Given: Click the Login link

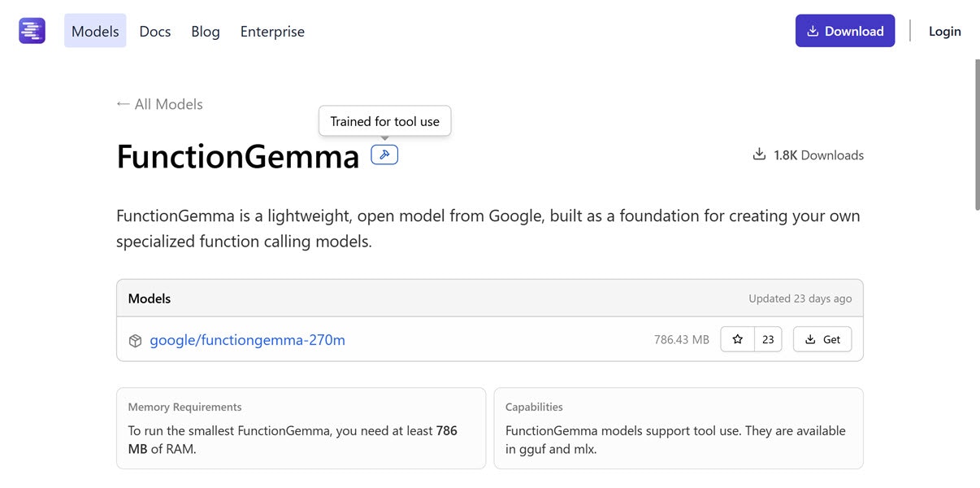Looking at the screenshot, I should (x=944, y=31).
